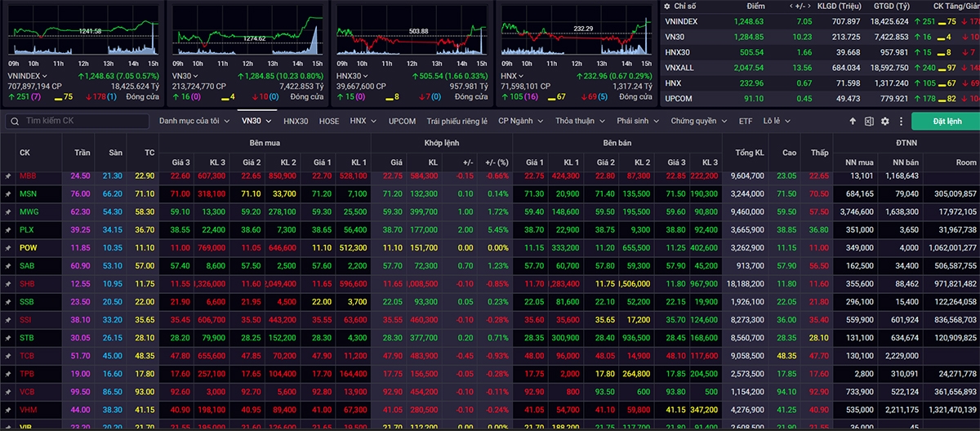Click the Tìm kiếm CK search field
This screenshot has height=431, width=980.
tap(82, 121)
